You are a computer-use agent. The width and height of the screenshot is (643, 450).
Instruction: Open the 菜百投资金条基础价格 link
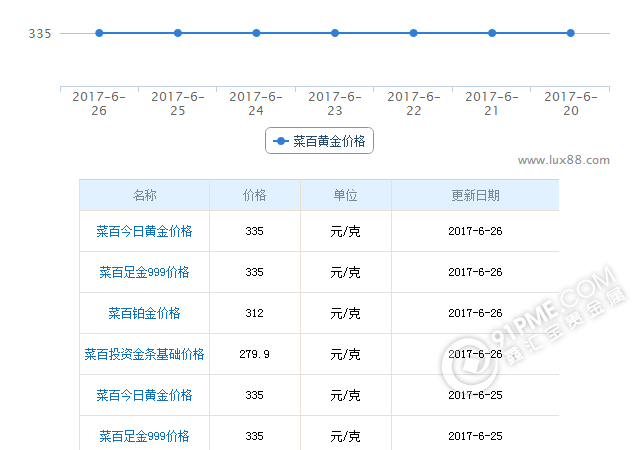(144, 354)
